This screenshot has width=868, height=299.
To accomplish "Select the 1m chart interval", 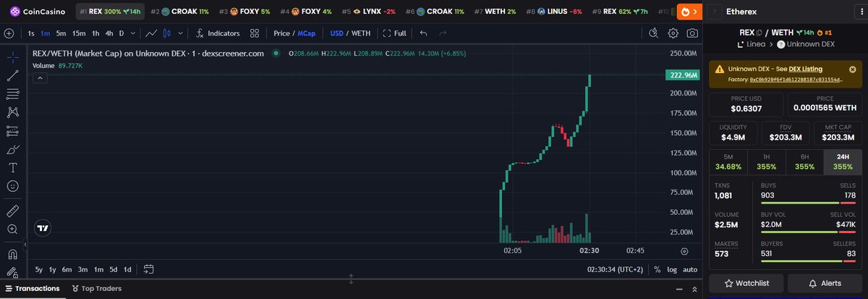I will click(x=45, y=33).
